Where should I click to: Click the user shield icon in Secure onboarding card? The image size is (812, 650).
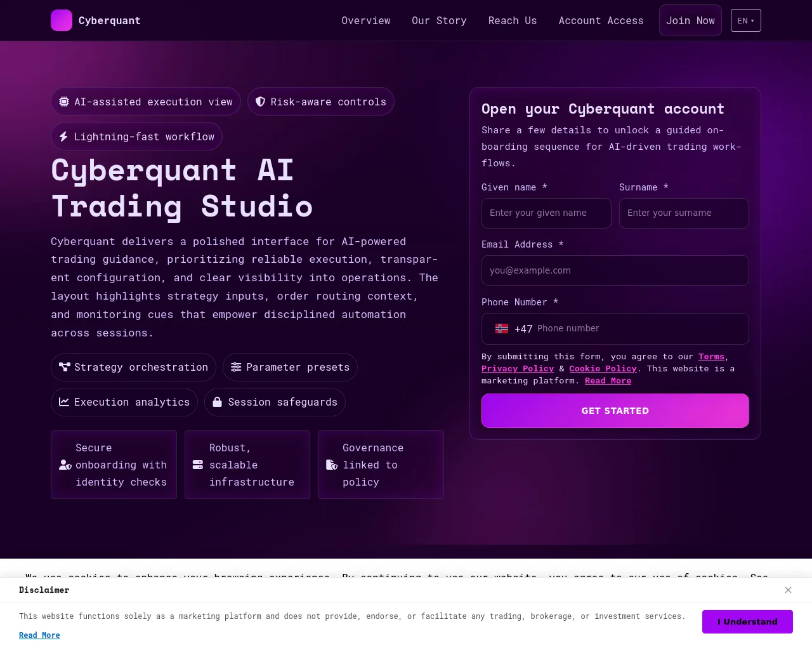[65, 465]
